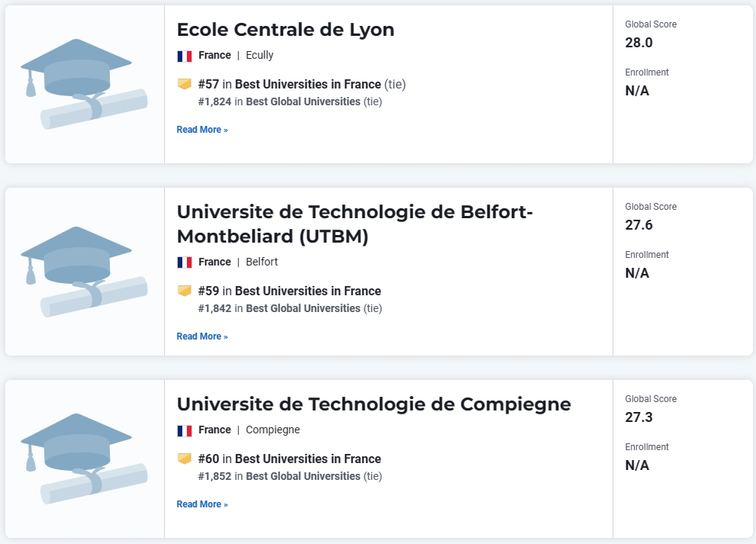Click the graduation cap icon for UTBM
Viewport: 756px width, 544px height.
click(84, 272)
